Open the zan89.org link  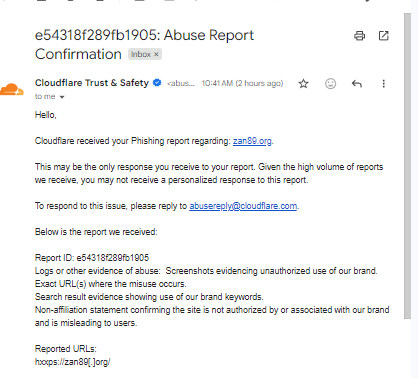point(252,141)
